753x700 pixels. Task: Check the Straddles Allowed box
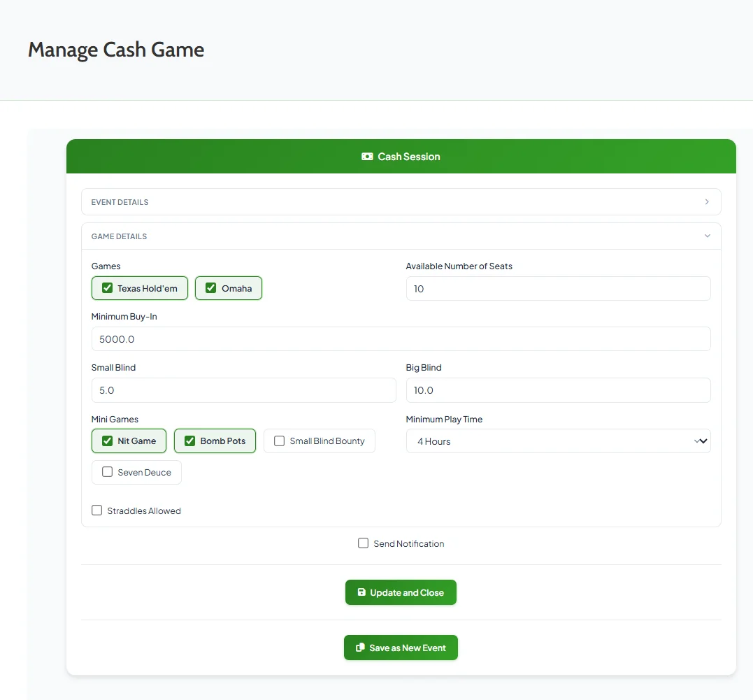click(x=97, y=510)
